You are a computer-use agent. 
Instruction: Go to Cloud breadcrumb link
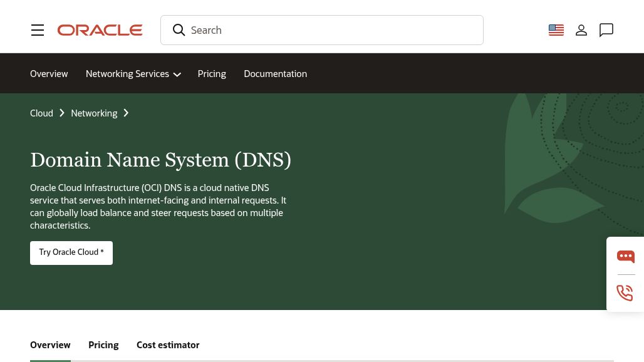41,113
